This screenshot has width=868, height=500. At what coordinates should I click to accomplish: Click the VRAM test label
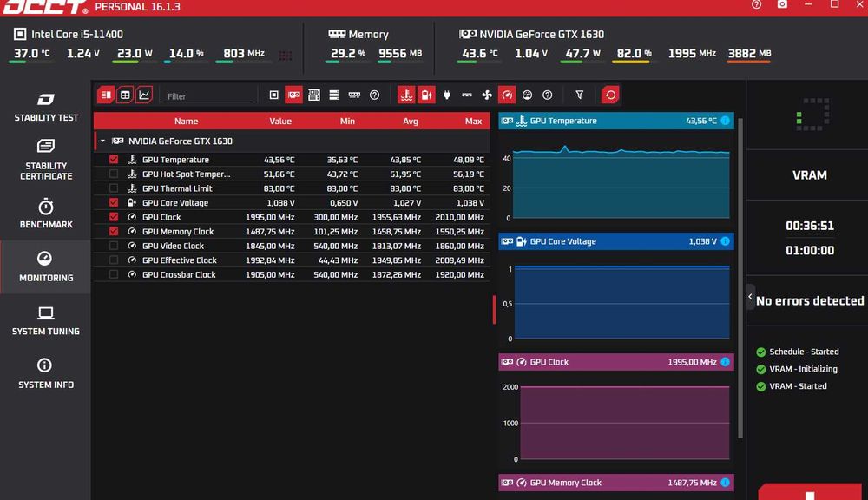pos(809,175)
